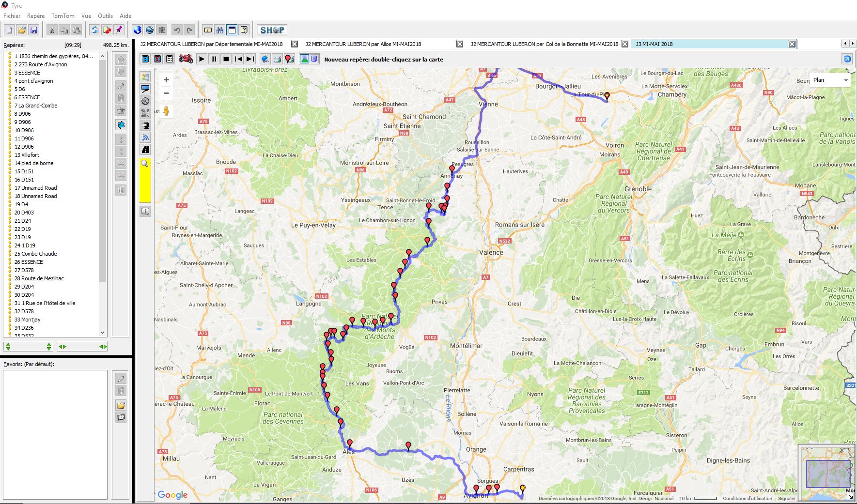857x504 pixels.
Task: Click the road display icon in map sidebar
Action: (145, 150)
